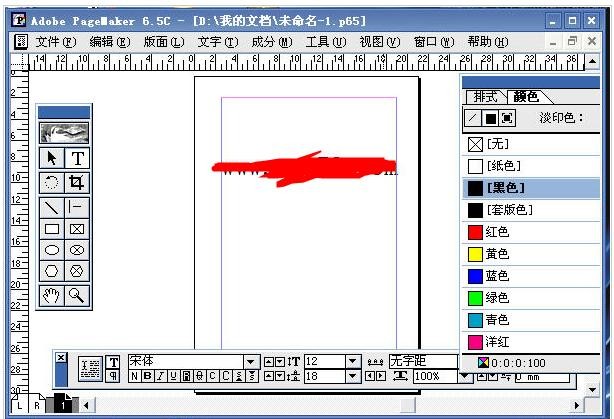Select the Constrained Line tool
Screen dimensions: 614x419
tap(77, 207)
